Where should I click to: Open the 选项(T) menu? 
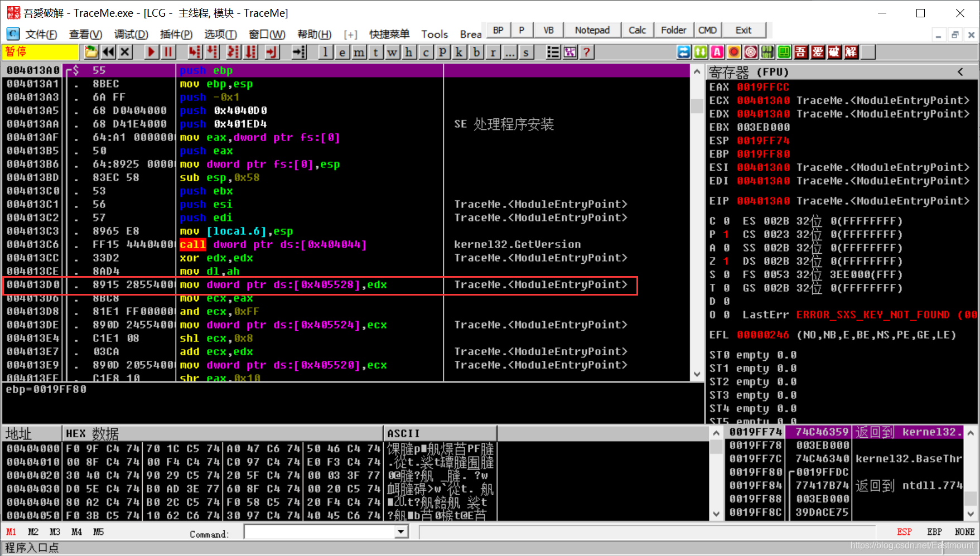click(220, 35)
